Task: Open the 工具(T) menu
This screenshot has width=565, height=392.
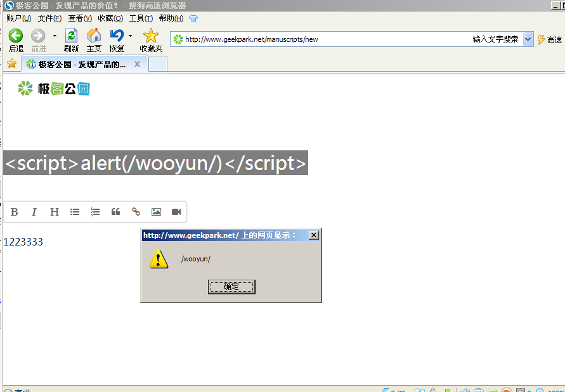Action: tap(141, 18)
